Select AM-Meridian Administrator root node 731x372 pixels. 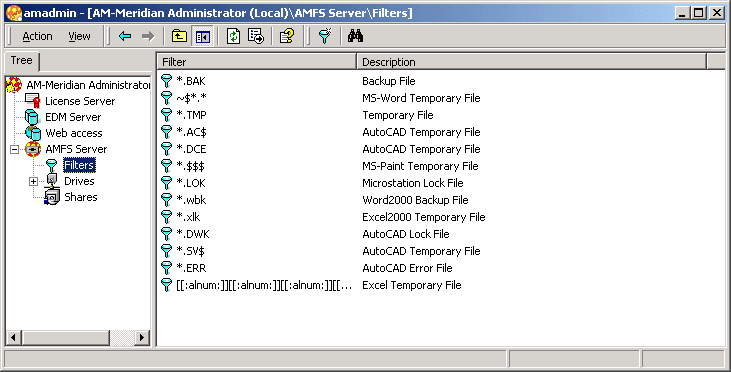tap(89, 85)
